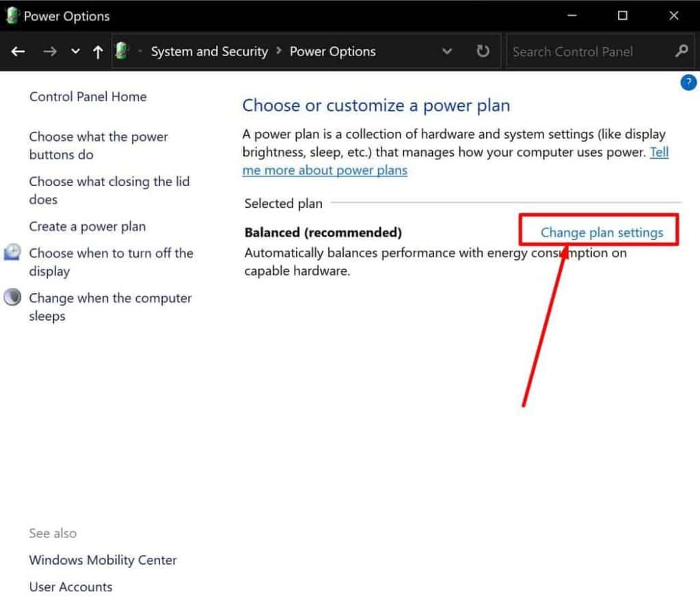Select Power Options in the breadcrumb path
Image resolution: width=700 pixels, height=616 pixels.
[332, 51]
